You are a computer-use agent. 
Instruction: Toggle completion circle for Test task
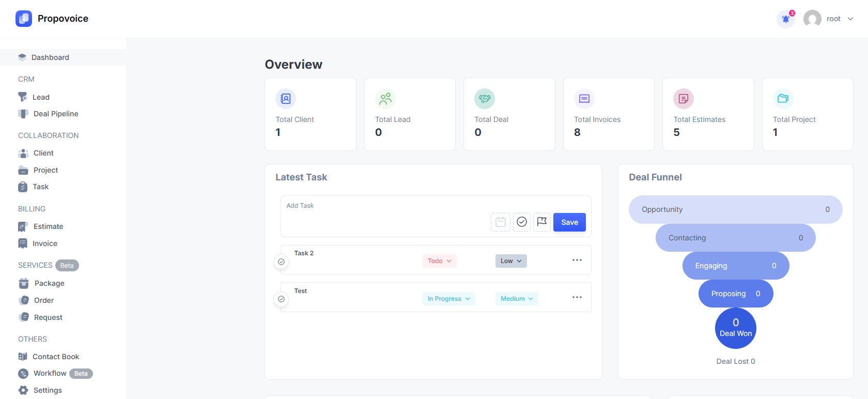(281, 299)
